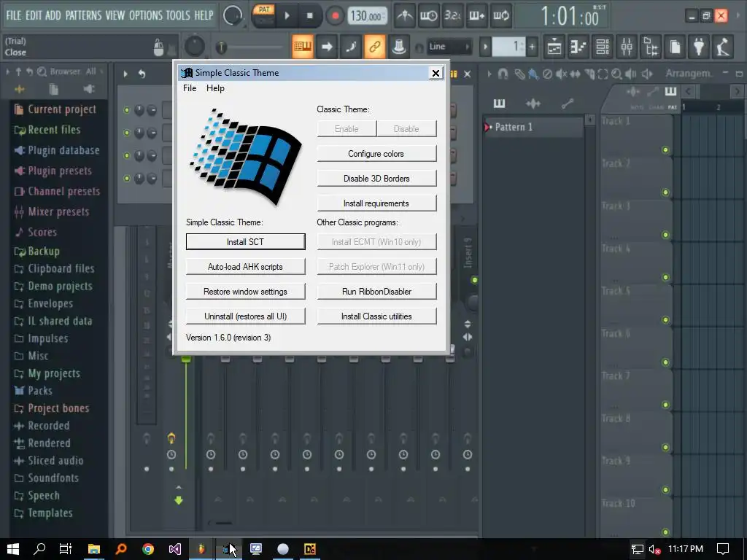Click Install requirements button
747x560 pixels.
[x=376, y=203]
